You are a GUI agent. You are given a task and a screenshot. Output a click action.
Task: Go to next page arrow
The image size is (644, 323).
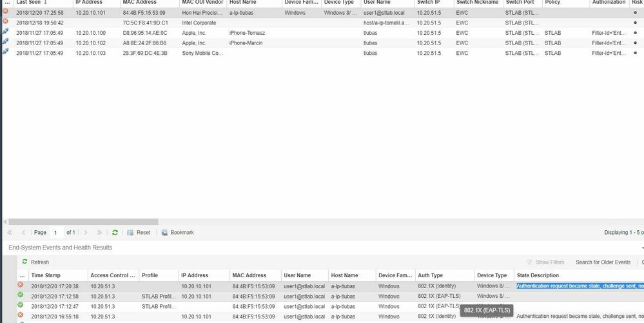pyautogui.click(x=86, y=232)
